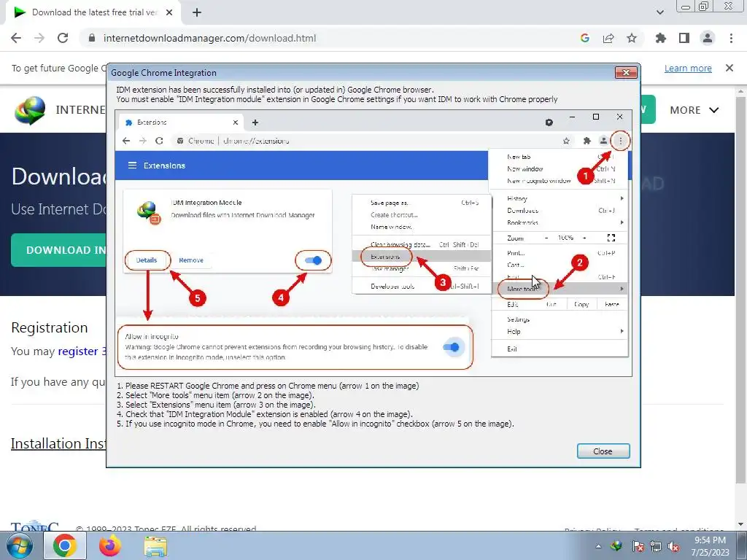Open the Chrome profile avatar
The height and width of the screenshot is (560, 747).
pos(708,38)
